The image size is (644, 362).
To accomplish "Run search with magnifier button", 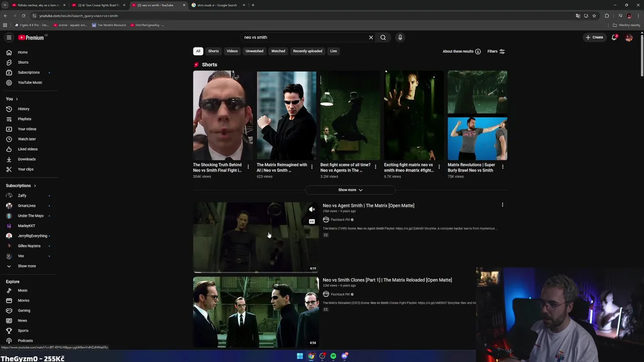I will tap(383, 37).
